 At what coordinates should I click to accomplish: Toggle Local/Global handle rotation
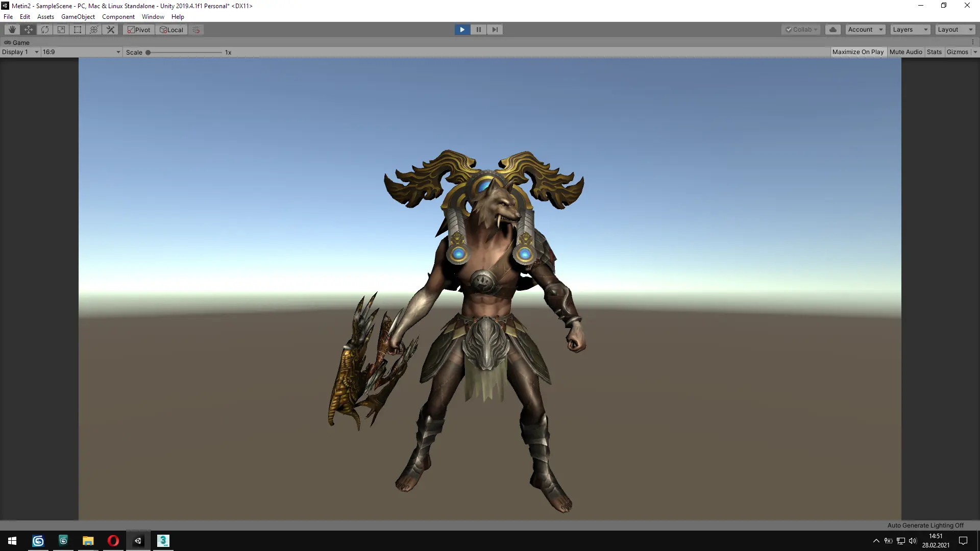[171, 30]
